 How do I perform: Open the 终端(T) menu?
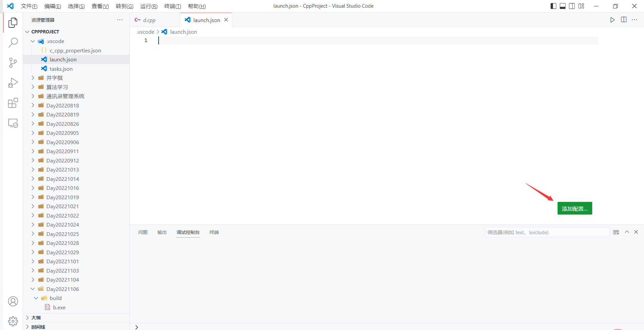(173, 6)
